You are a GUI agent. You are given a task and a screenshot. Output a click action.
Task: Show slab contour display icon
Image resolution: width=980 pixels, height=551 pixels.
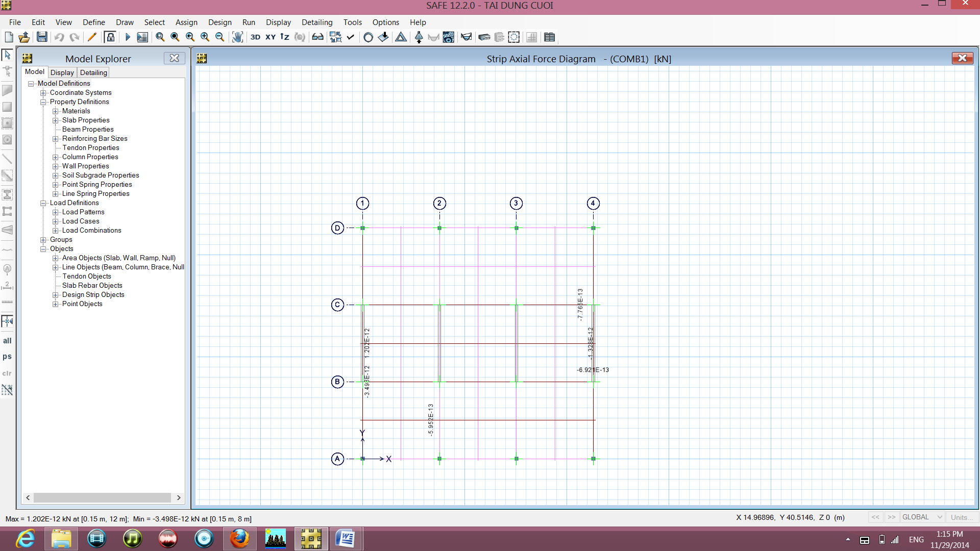pos(449,37)
